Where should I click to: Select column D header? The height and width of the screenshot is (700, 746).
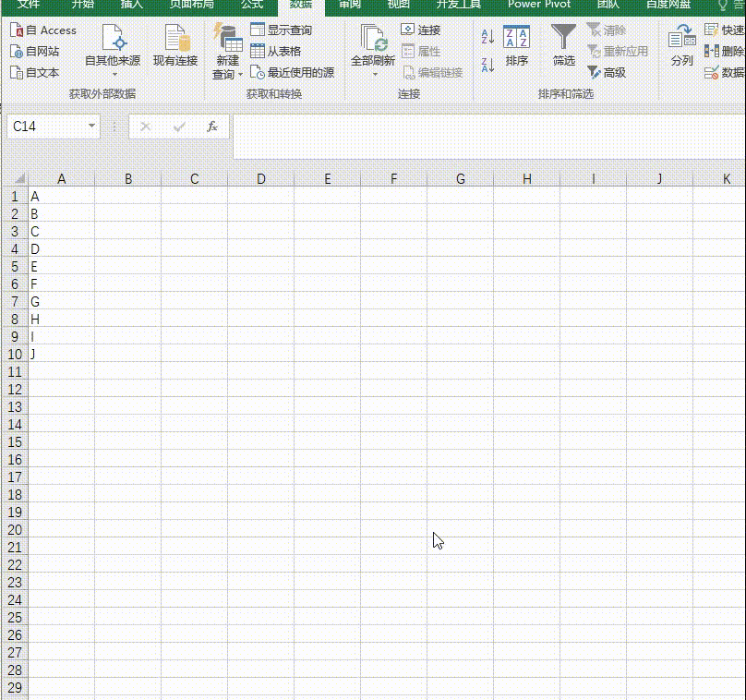260,179
